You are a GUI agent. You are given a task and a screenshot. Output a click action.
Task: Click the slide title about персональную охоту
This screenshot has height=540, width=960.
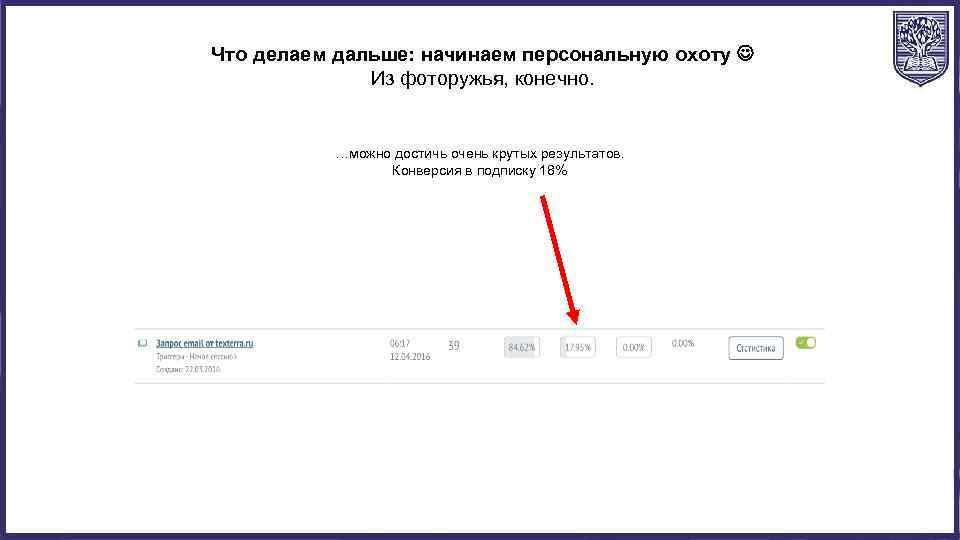point(482,54)
